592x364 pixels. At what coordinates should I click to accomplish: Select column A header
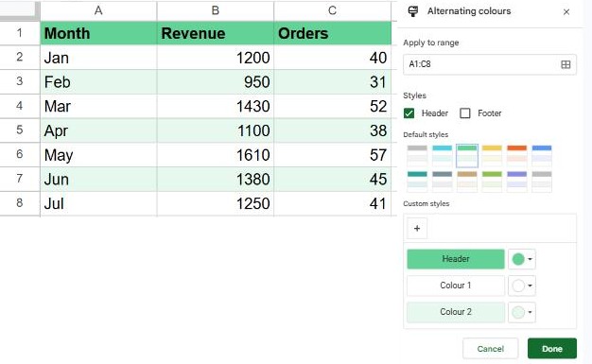[98, 10]
